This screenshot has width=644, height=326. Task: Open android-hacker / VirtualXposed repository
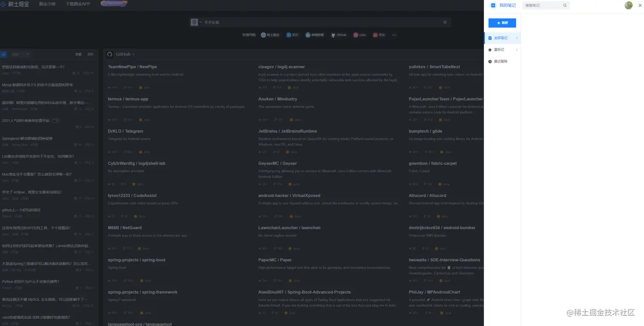pyautogui.click(x=289, y=196)
